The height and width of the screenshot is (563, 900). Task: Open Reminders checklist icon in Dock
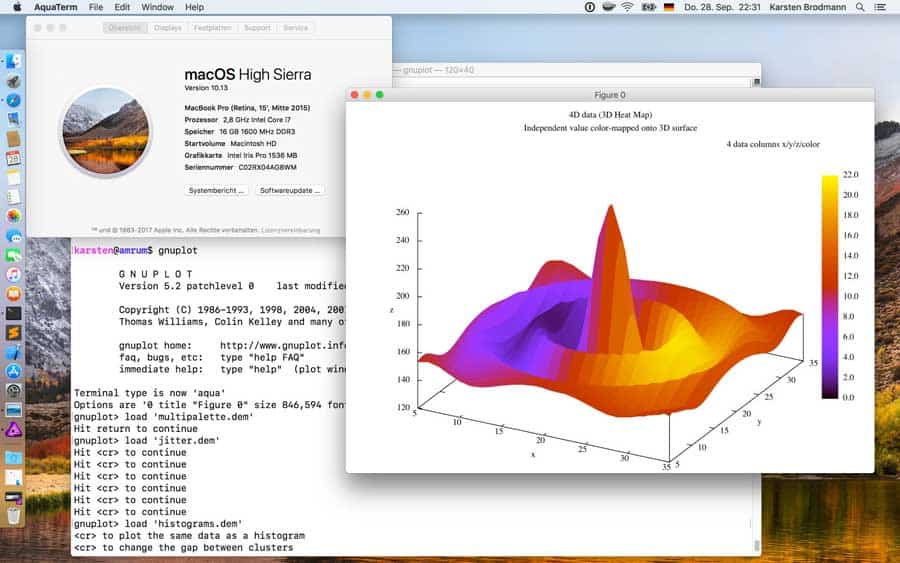tap(13, 197)
